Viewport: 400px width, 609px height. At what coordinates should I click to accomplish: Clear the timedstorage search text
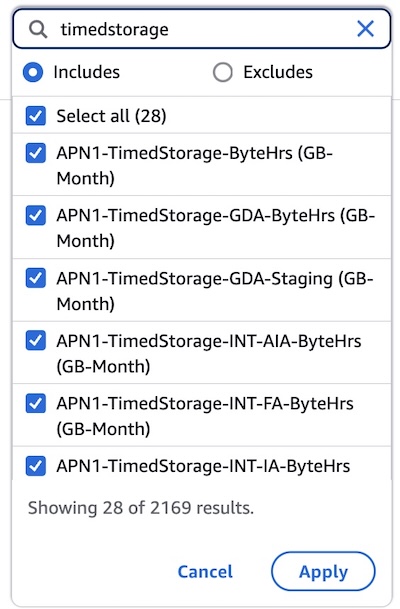(365, 29)
